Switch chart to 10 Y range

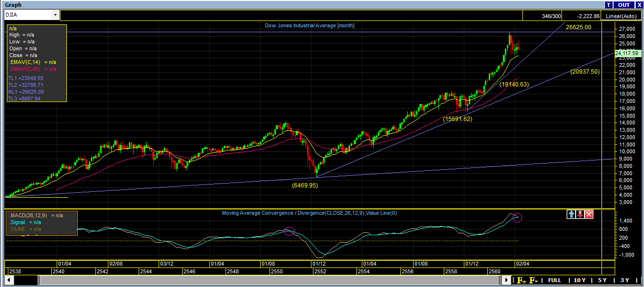tap(579, 280)
